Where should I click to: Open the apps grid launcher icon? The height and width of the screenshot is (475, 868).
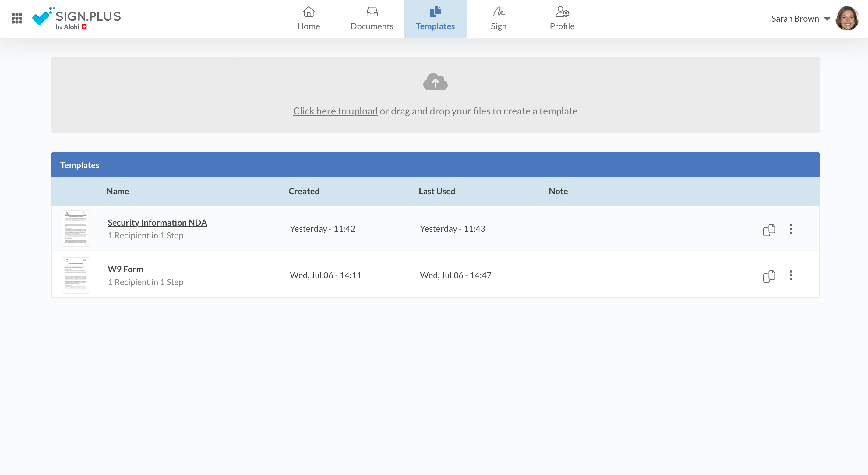17,18
